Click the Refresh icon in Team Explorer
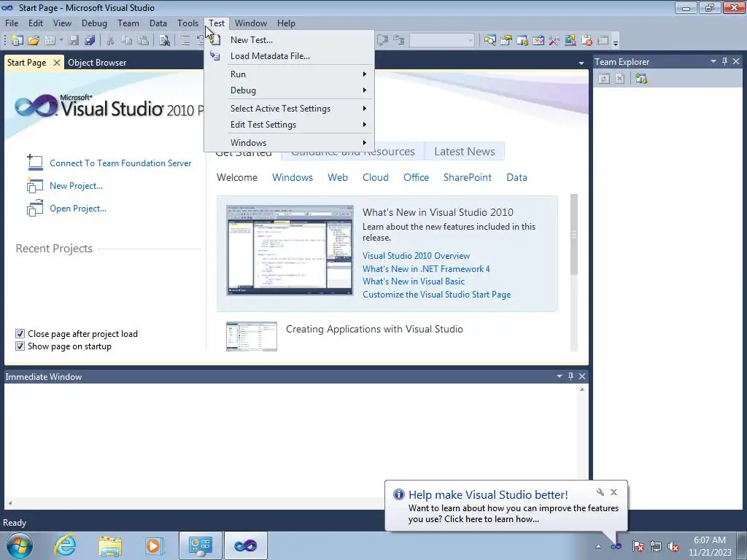 point(604,79)
